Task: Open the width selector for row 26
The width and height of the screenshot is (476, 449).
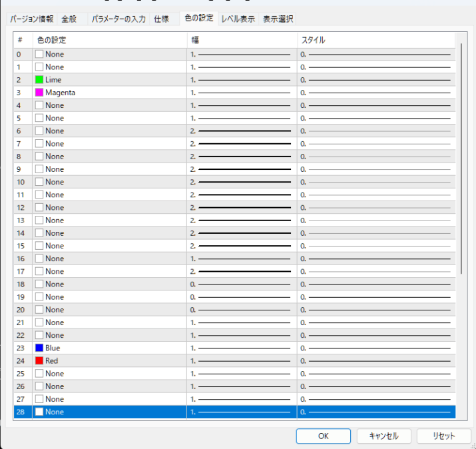Action: pos(242,386)
